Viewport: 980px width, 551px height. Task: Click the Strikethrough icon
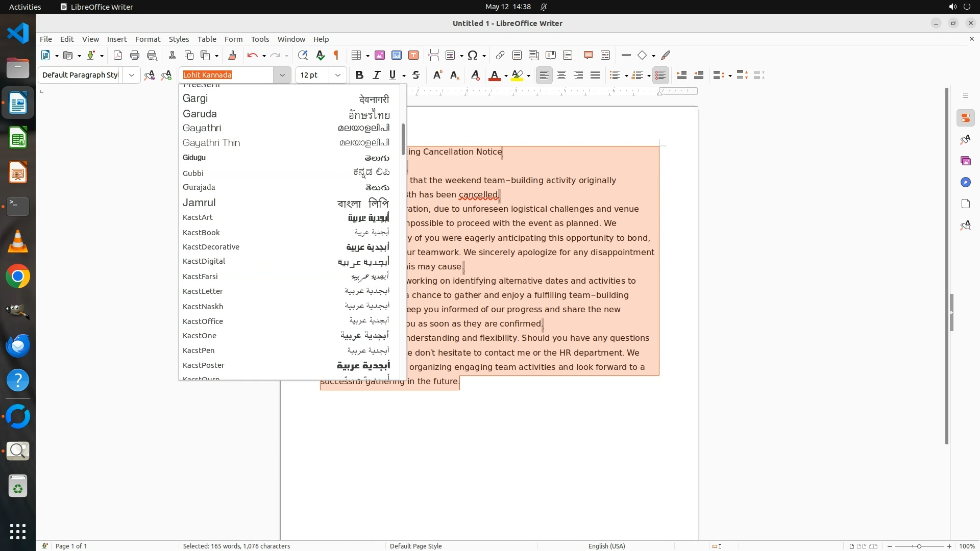tap(416, 75)
